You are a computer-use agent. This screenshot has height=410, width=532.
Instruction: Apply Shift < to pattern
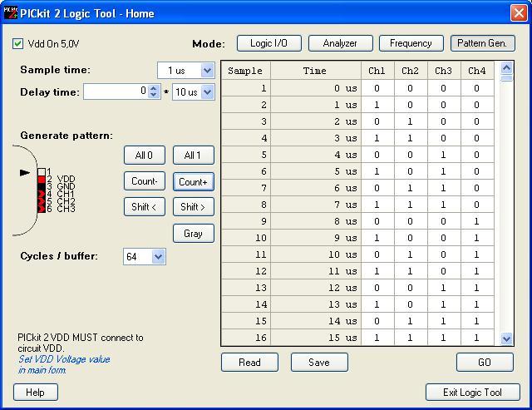coord(145,207)
